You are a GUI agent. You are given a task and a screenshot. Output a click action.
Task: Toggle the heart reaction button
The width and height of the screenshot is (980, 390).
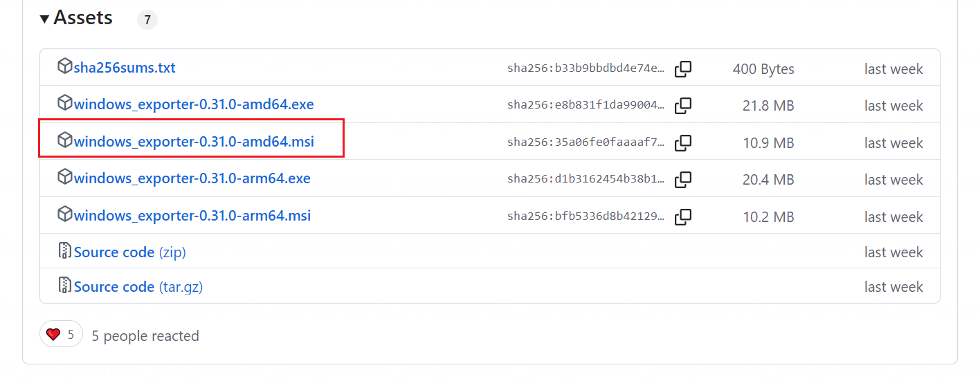pyautogui.click(x=61, y=335)
